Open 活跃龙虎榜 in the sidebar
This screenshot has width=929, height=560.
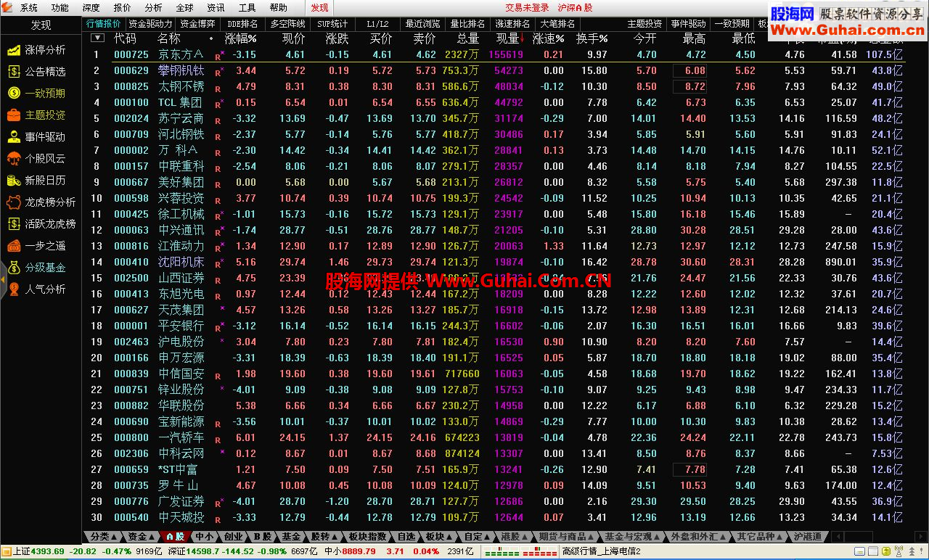click(x=41, y=224)
